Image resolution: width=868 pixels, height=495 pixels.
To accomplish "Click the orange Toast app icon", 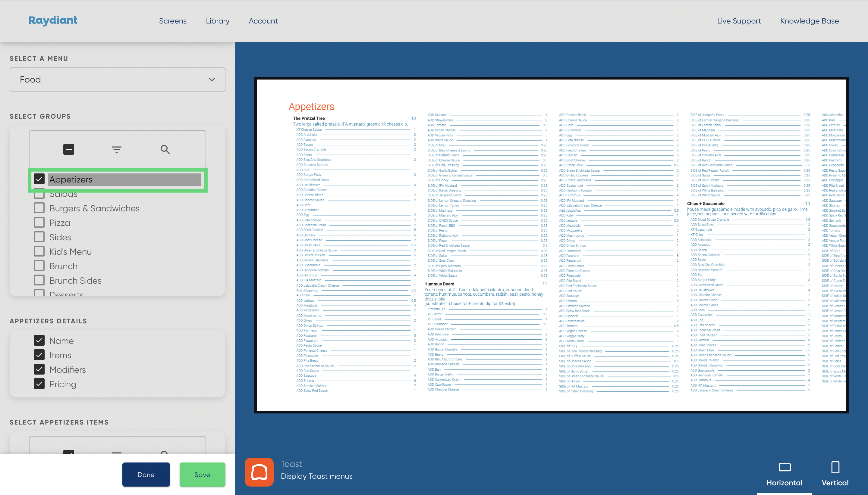I will tap(259, 472).
